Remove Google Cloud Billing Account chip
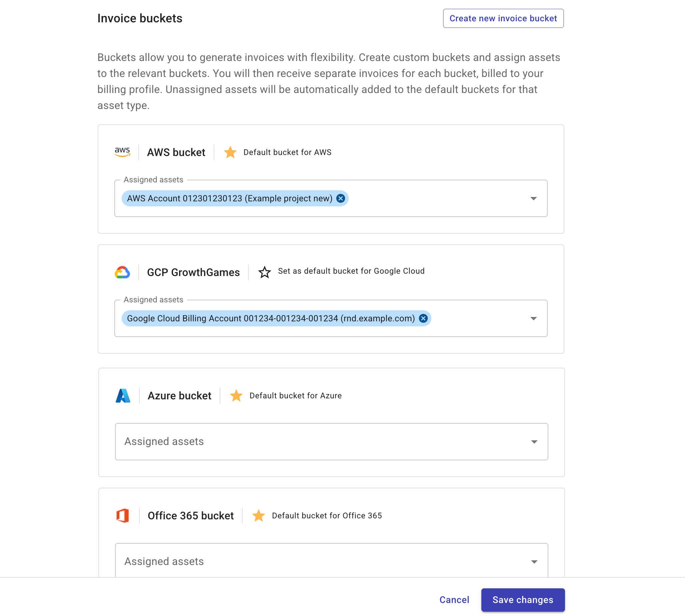The image size is (685, 616). tap(423, 318)
